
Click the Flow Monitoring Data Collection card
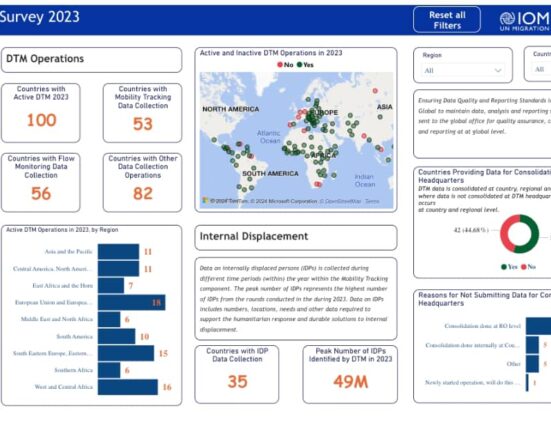tap(41, 182)
